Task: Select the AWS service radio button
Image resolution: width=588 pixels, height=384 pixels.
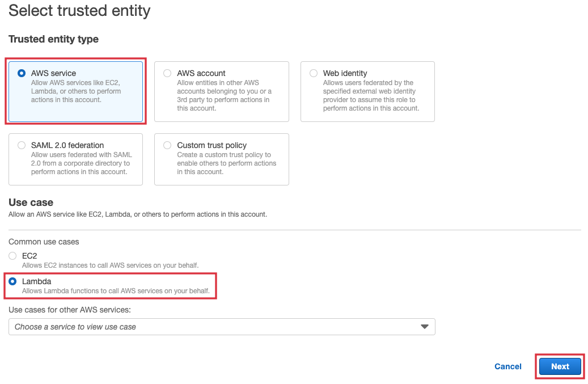Action: pyautogui.click(x=22, y=73)
